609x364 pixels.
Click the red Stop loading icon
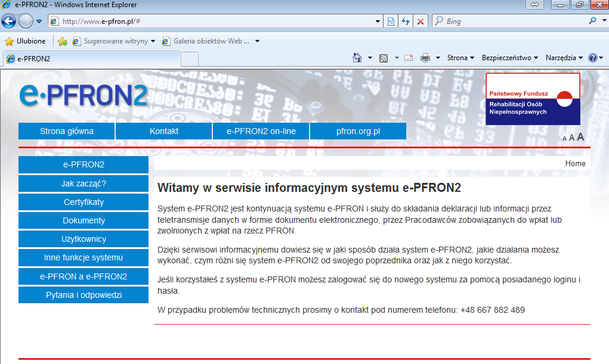point(421,21)
